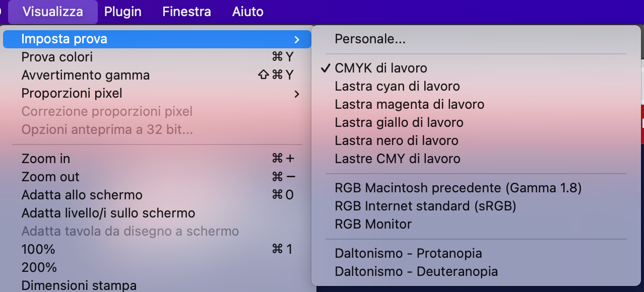The image size is (644, 292).
Task: Open the Visualizza menu
Action: pos(53,12)
